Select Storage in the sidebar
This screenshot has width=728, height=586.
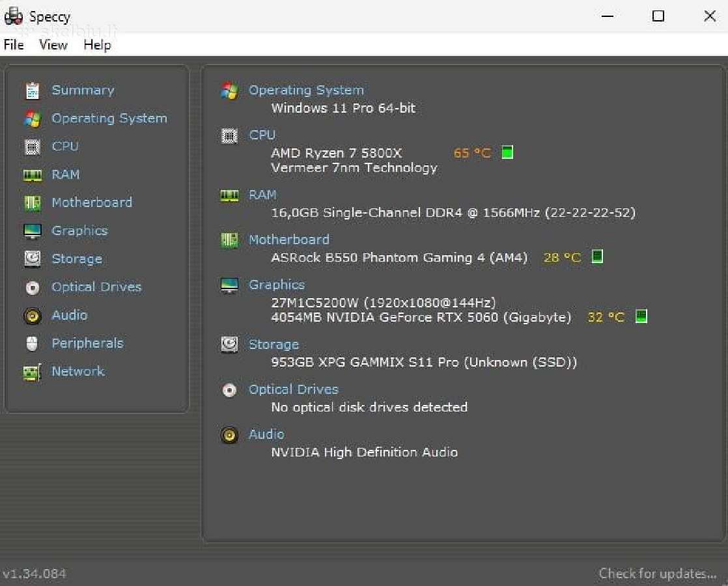click(77, 259)
